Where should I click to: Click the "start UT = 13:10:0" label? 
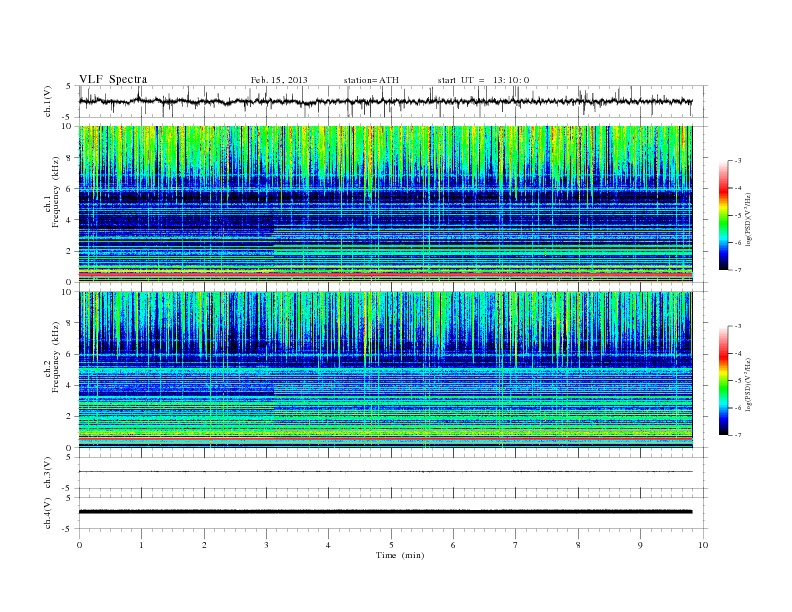tap(483, 80)
